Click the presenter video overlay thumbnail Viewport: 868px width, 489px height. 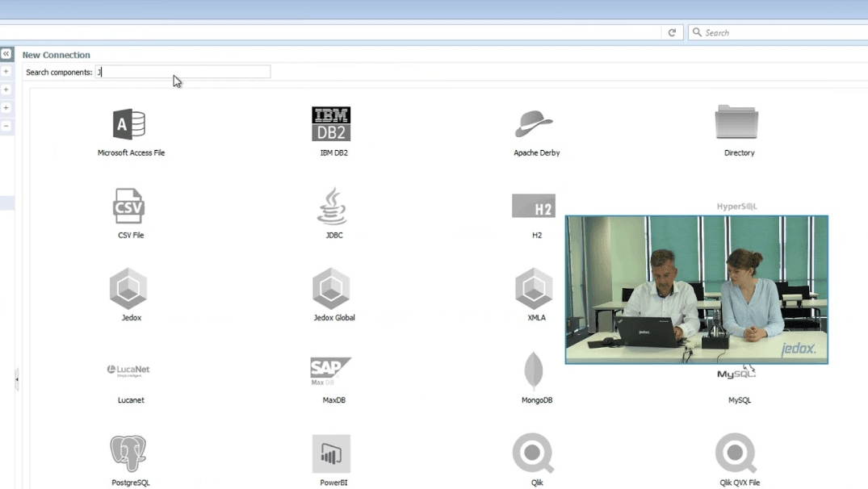pos(696,290)
